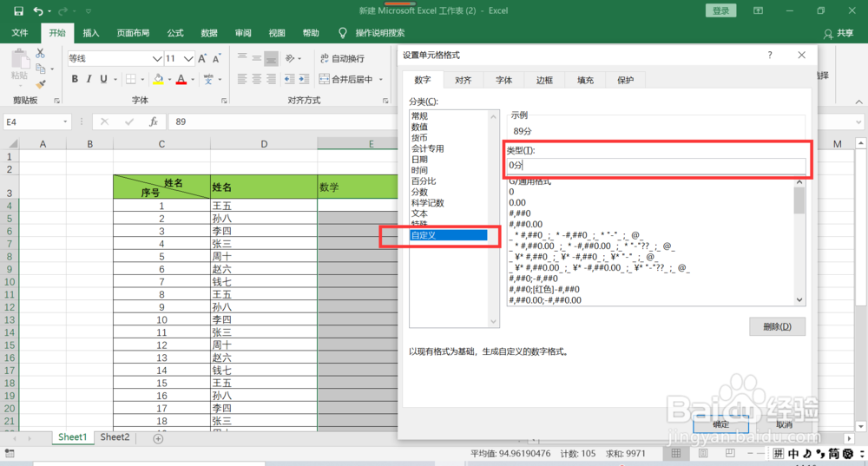Open the Name Box E4 dropdown
Screen dimensions: 868x466
pyautogui.click(x=65, y=121)
